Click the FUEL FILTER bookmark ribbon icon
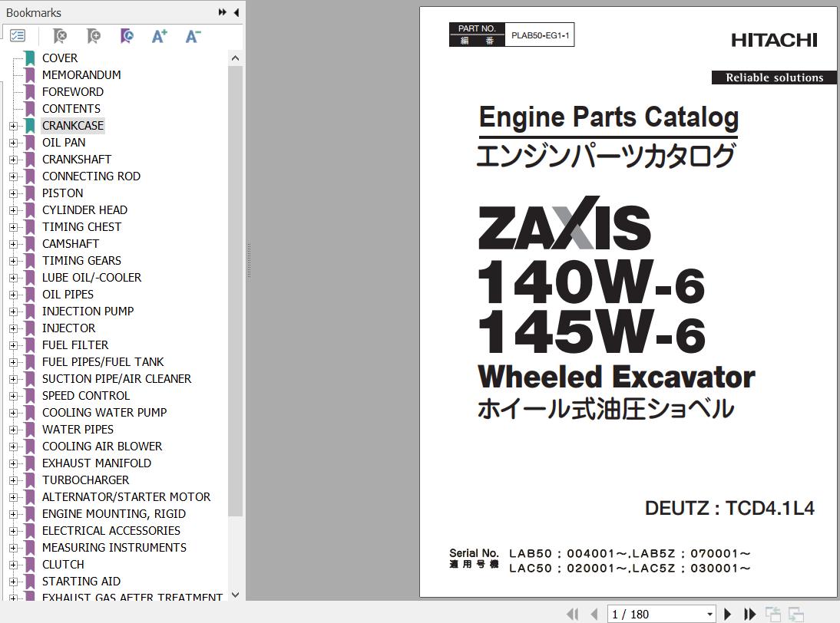 (30, 345)
